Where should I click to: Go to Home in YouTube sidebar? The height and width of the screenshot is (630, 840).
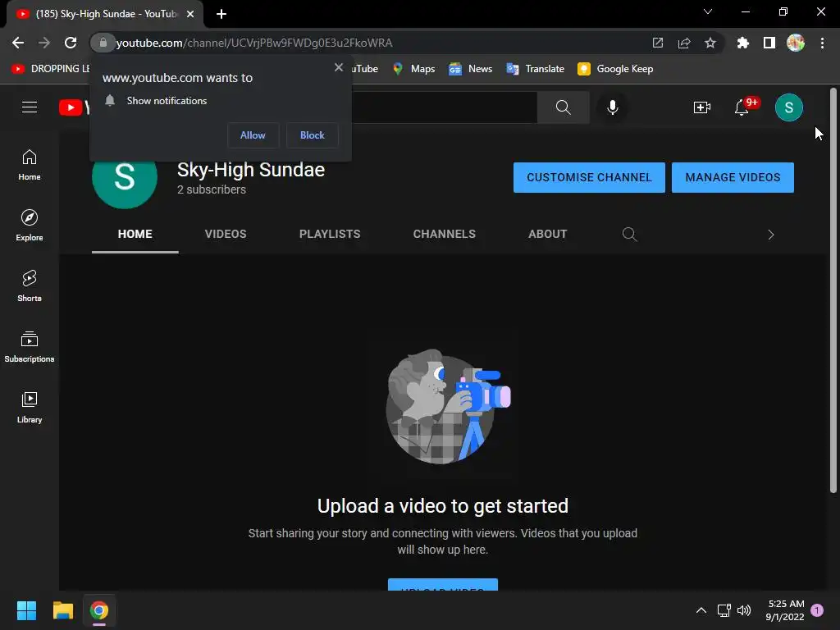click(x=30, y=165)
